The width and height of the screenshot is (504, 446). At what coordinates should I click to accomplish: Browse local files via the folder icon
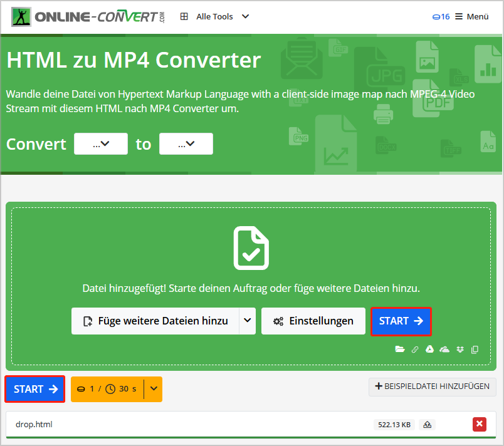point(400,349)
